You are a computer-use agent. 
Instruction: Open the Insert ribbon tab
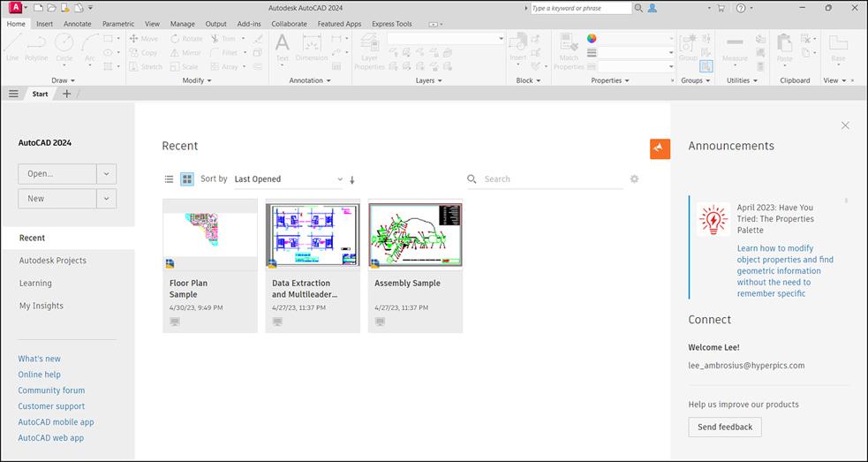click(x=45, y=24)
